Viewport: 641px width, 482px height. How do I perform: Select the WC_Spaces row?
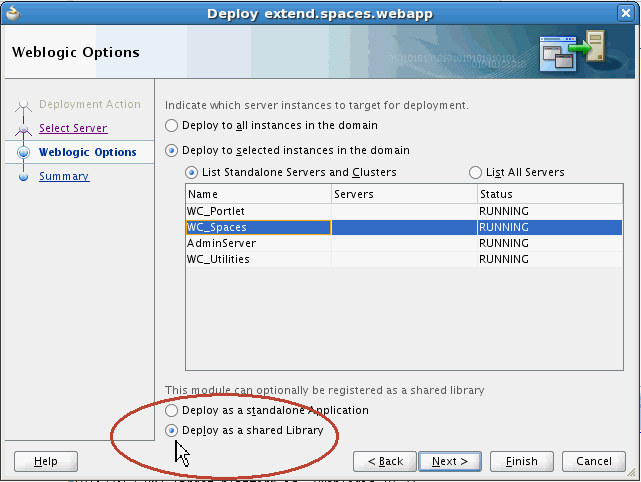point(404,227)
